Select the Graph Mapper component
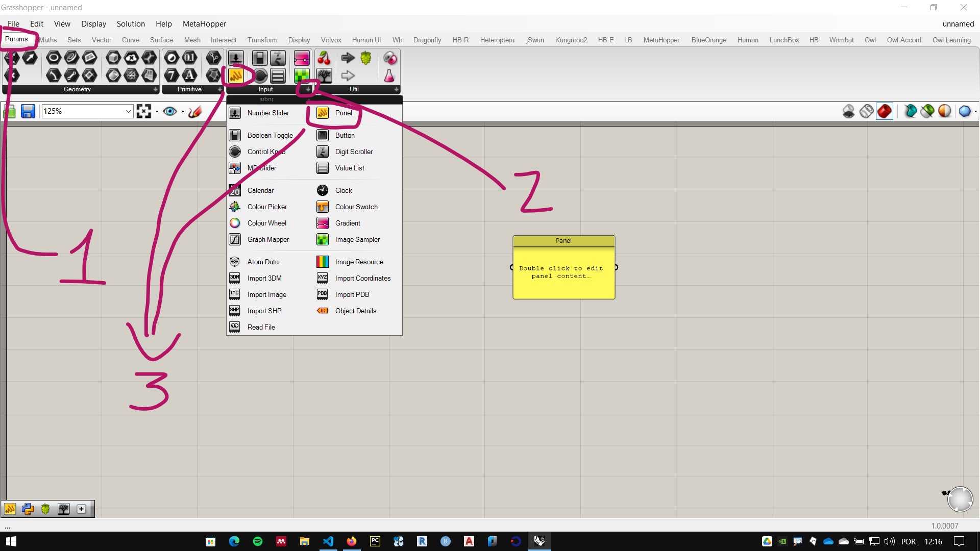The image size is (980, 551). tap(267, 239)
